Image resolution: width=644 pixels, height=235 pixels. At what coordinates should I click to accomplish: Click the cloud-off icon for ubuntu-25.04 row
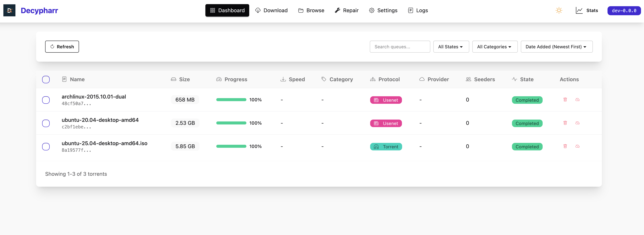click(x=577, y=146)
